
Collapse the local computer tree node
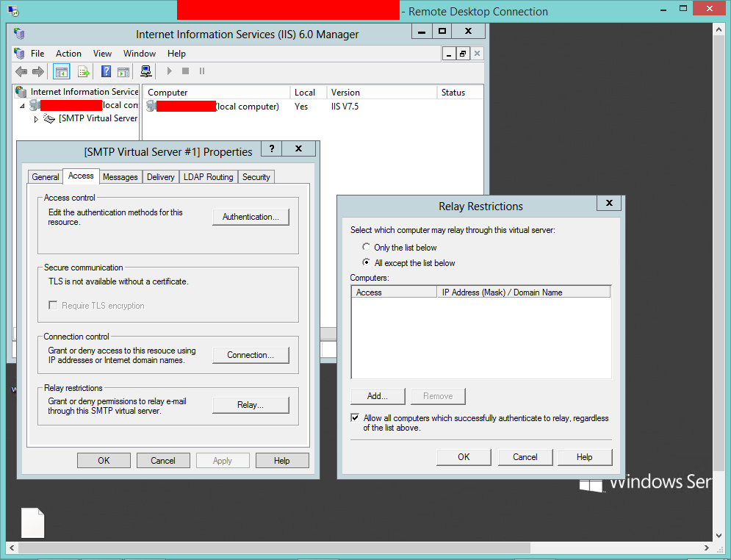click(x=22, y=106)
